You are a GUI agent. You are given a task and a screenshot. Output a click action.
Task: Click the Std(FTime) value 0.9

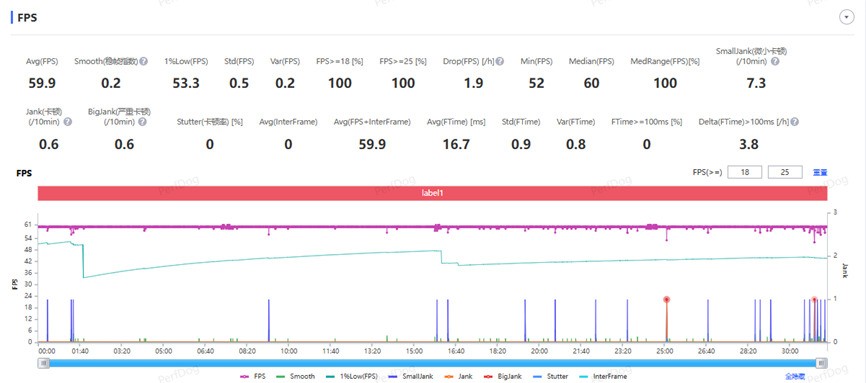(x=521, y=144)
